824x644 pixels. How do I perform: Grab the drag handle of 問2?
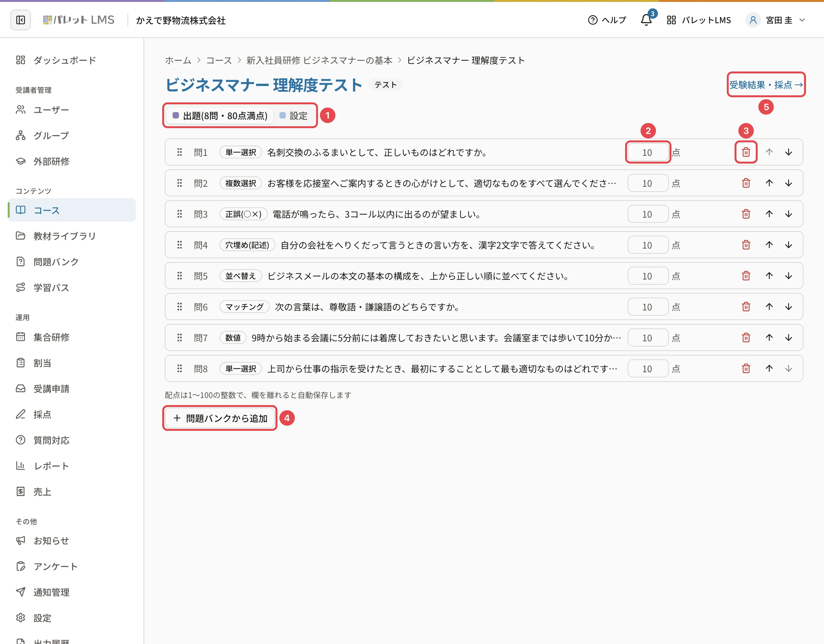point(180,183)
